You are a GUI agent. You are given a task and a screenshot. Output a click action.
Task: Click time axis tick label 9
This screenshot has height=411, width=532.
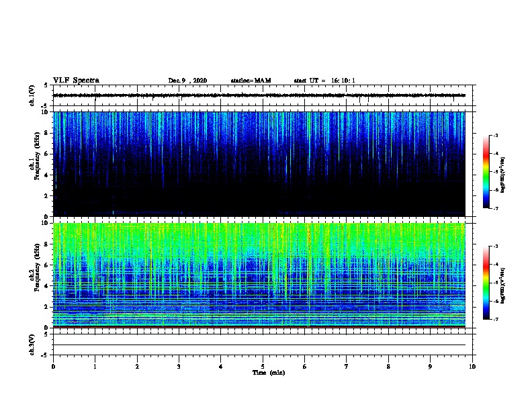click(430, 367)
